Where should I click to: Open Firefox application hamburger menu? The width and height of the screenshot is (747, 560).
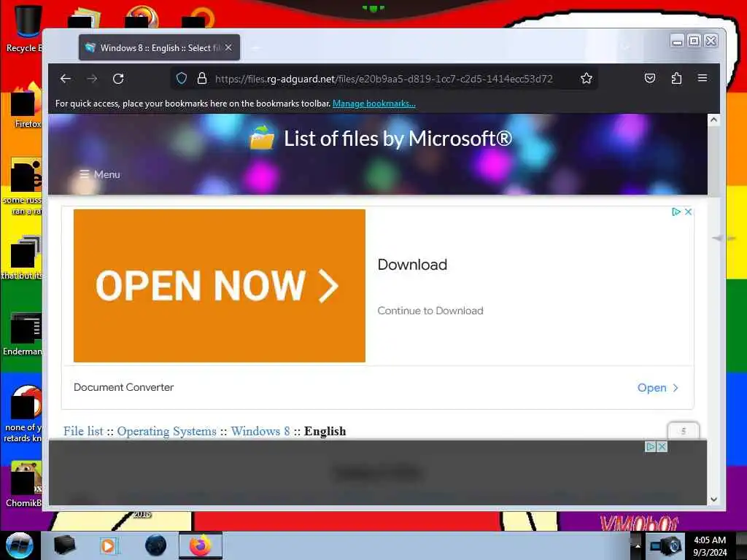click(703, 78)
